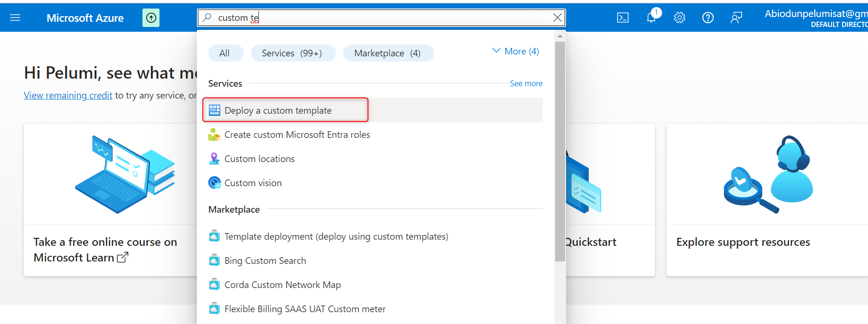Click the upgrade arrow icon beside Microsoft Azure
Screen dimensions: 868x324
(151, 18)
